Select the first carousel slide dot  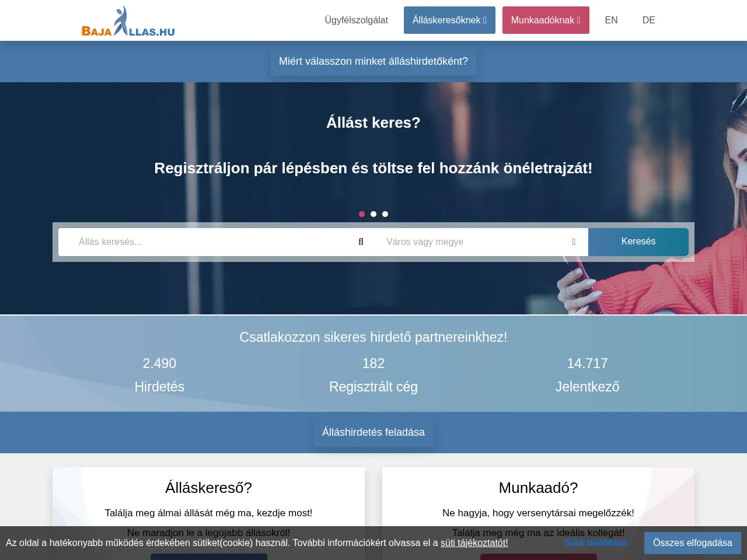(362, 214)
